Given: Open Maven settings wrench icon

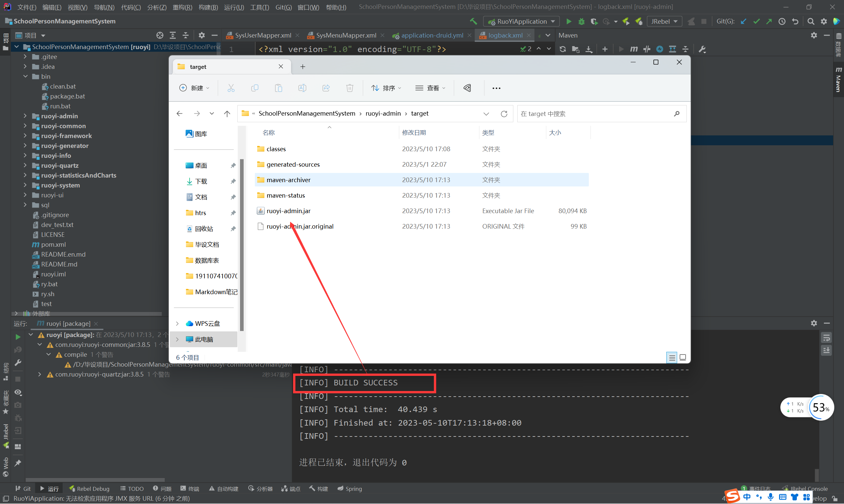Looking at the screenshot, I should tap(702, 49).
